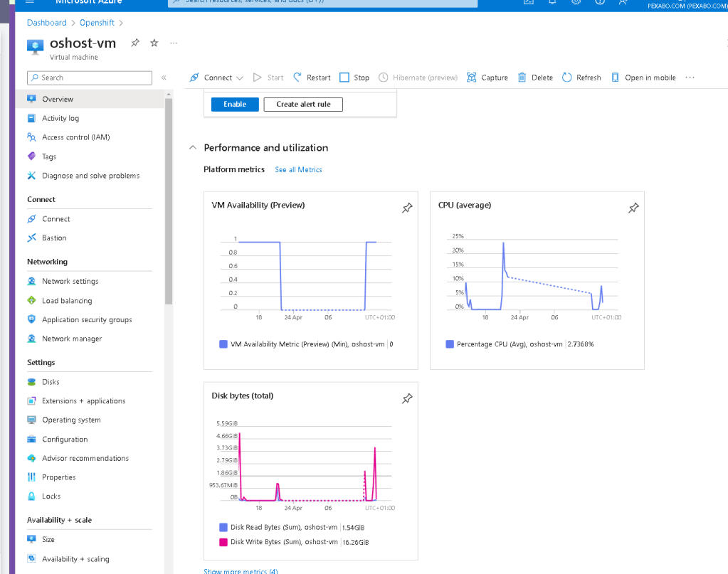Pin the Disk bytes (total) chart
Screen dimensions: 728x574
(x=407, y=398)
